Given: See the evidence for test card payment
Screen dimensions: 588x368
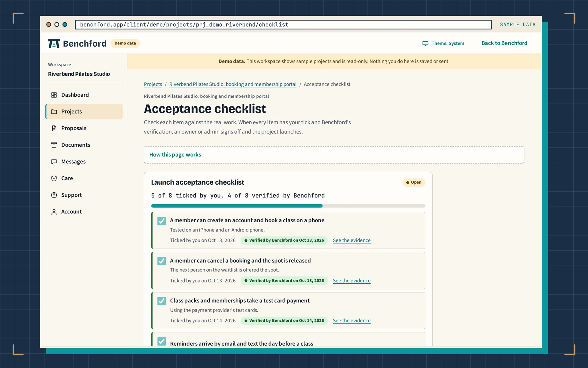Looking at the screenshot, I should click(352, 321).
